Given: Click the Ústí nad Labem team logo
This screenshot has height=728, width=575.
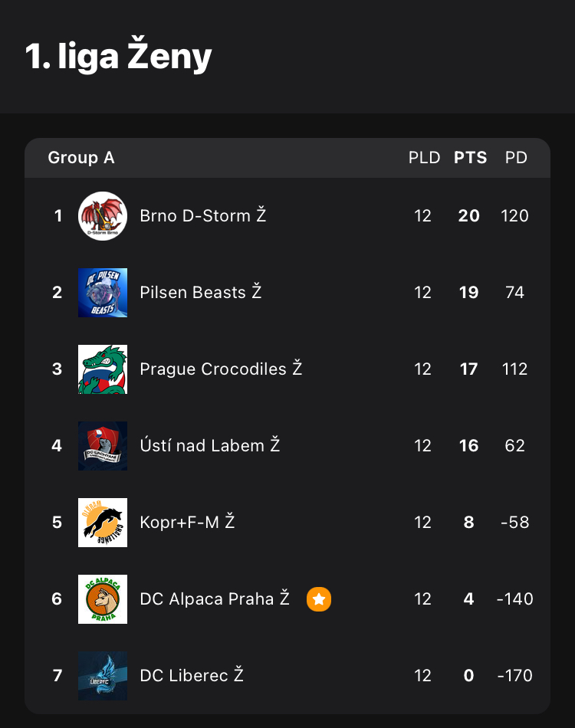Looking at the screenshot, I should click(103, 446).
